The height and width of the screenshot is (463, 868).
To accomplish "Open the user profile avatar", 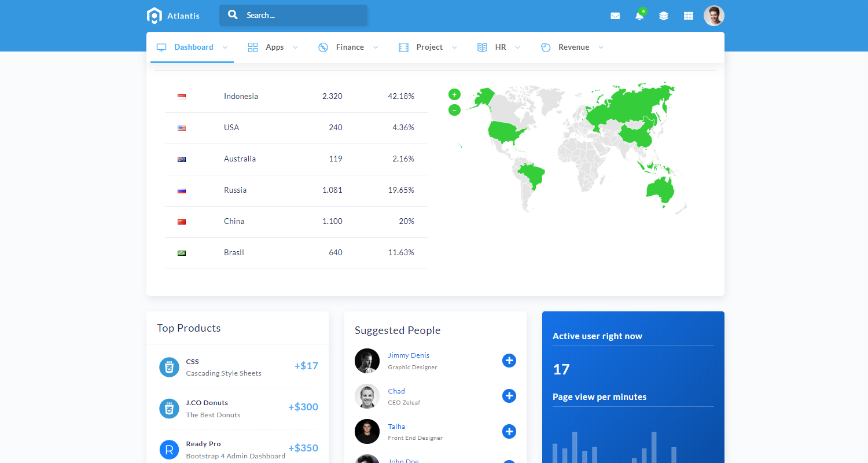I will tap(714, 16).
